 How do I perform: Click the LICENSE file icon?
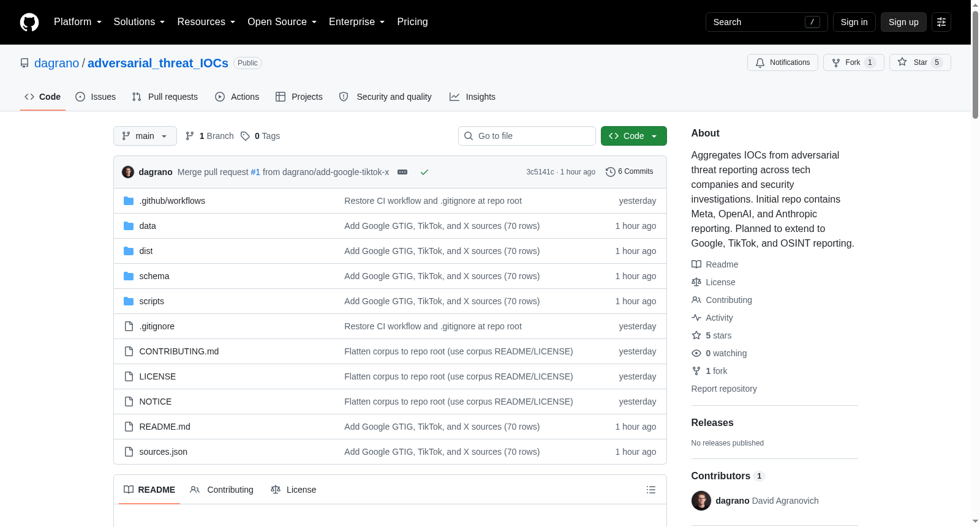(129, 376)
